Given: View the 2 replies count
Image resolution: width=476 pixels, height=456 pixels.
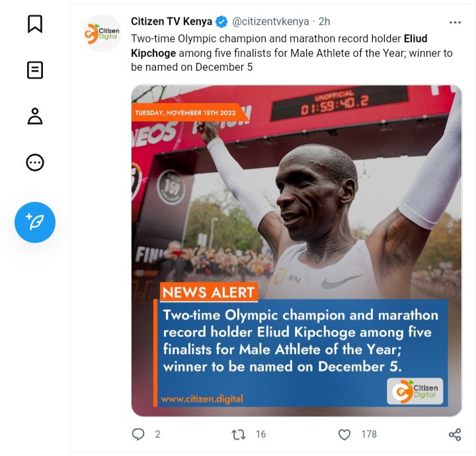Looking at the screenshot, I should pyautogui.click(x=157, y=434).
